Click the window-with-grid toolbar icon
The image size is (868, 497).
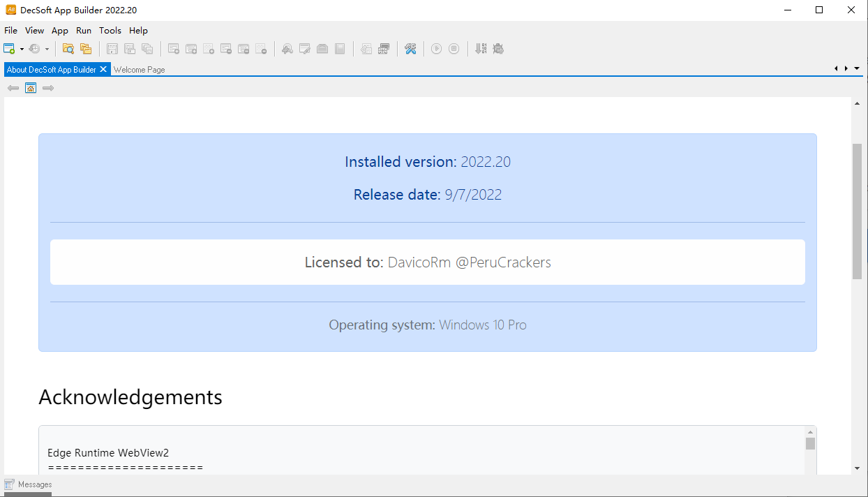(384, 49)
